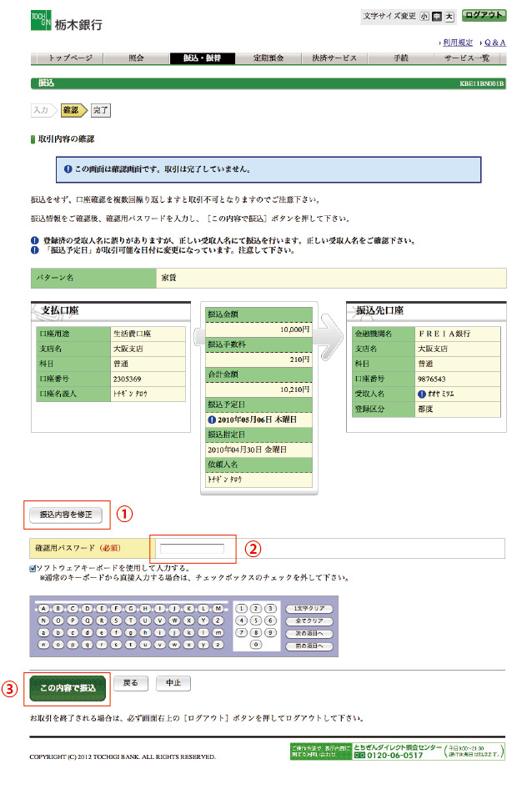Set text size to small (小)
Image resolution: width=532 pixels, height=789 pixels.
point(424,17)
